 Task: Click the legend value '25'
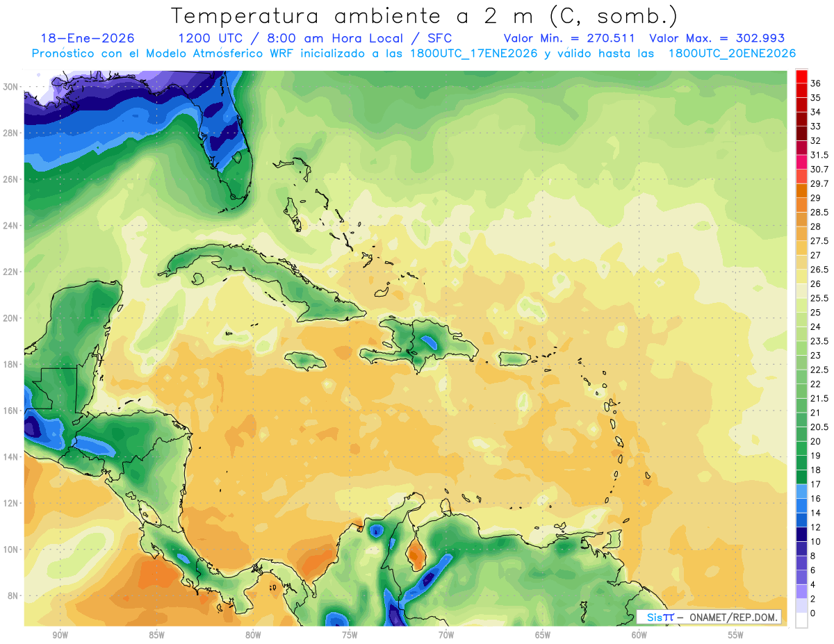click(816, 313)
